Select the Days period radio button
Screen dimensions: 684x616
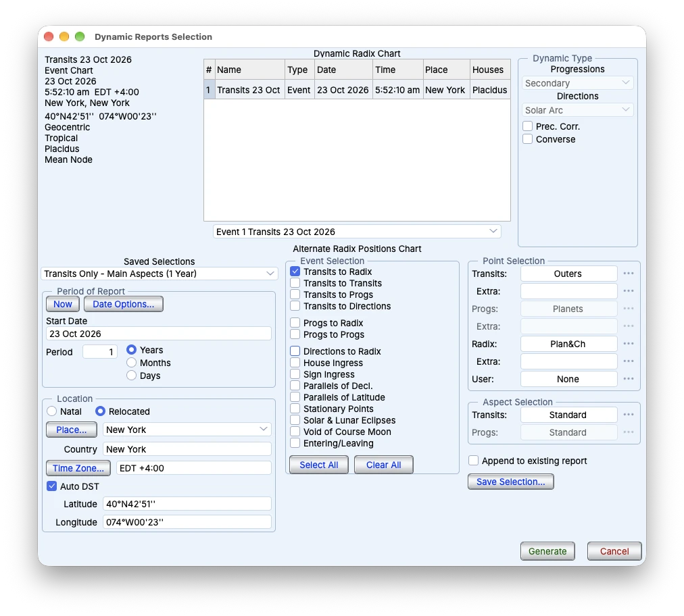click(x=131, y=376)
